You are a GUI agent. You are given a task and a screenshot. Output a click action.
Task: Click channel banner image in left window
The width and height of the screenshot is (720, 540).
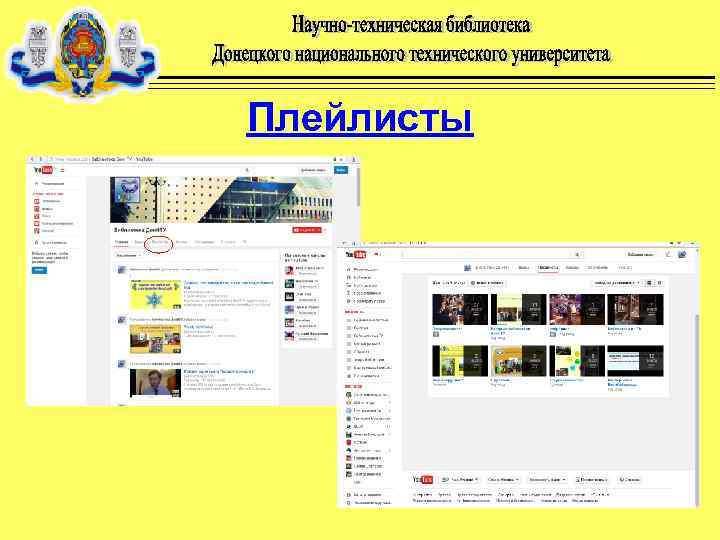(x=221, y=199)
